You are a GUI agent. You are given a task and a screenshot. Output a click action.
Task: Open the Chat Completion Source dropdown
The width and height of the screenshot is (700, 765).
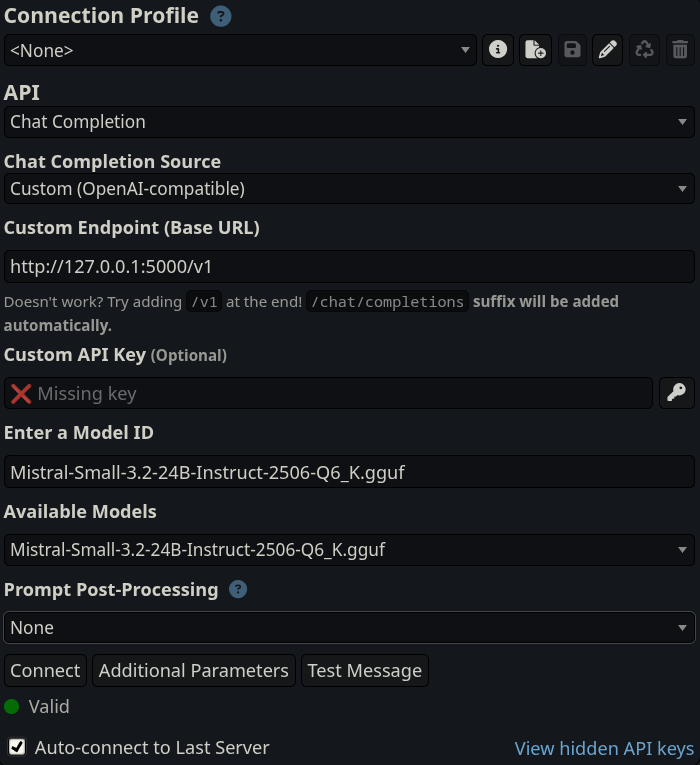[x=349, y=189]
